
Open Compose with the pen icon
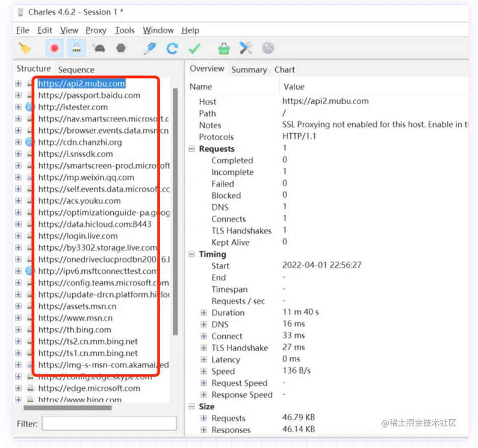click(150, 48)
